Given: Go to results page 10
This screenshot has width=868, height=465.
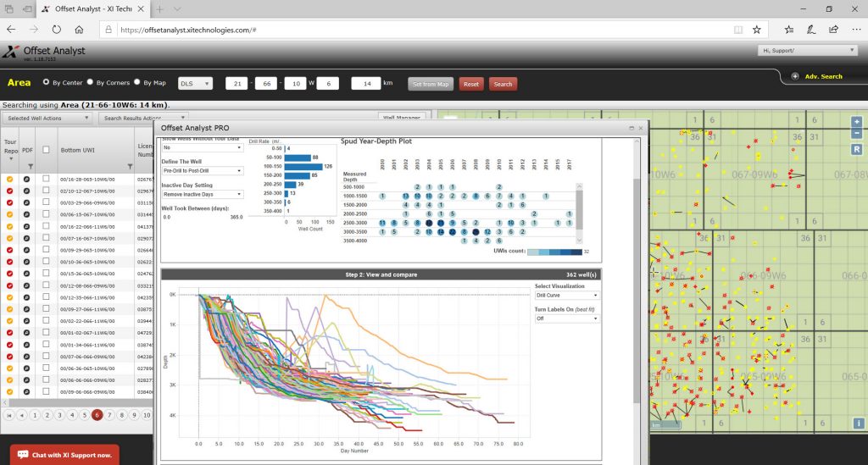Looking at the screenshot, I should coord(147,415).
